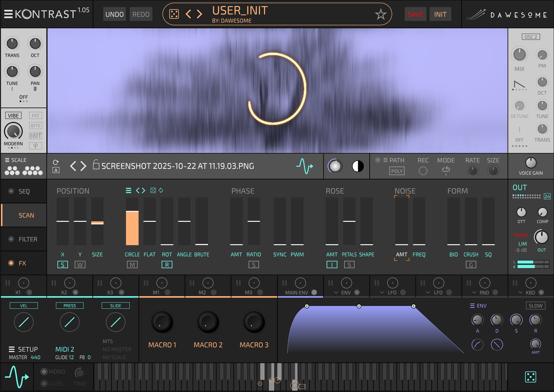This screenshot has width=554, height=392.
Task: Click the PATH record circle button
Action: pyautogui.click(x=423, y=171)
